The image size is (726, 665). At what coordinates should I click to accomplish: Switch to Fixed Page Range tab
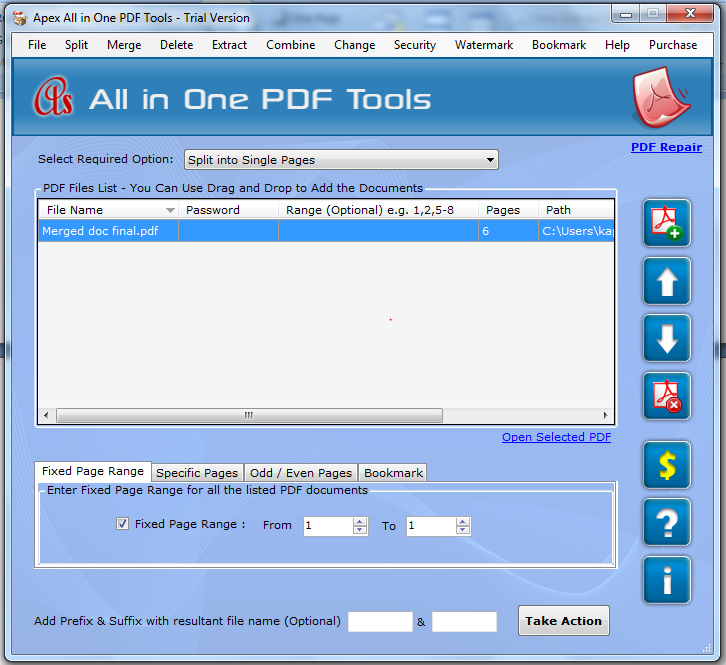[x=93, y=471]
